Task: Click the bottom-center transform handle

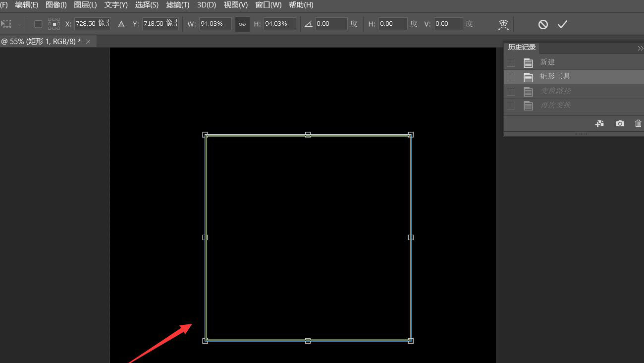Action: click(308, 340)
